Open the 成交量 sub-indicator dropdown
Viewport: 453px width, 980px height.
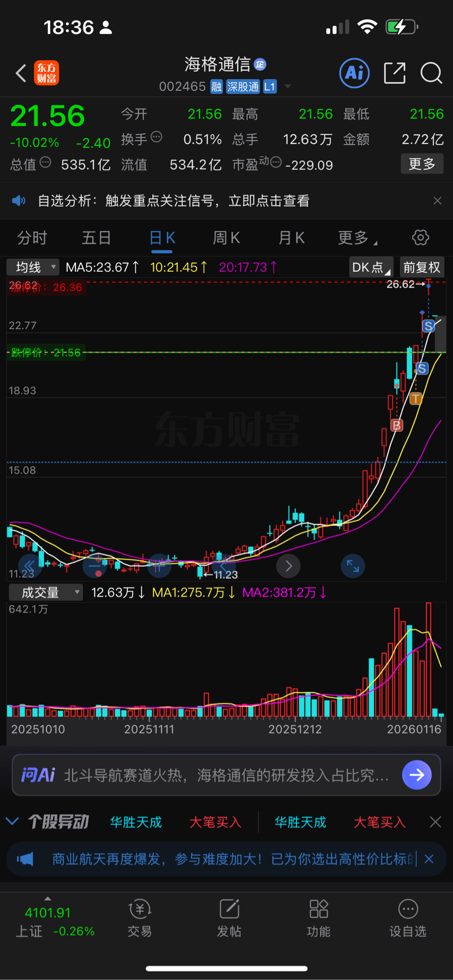(x=46, y=592)
